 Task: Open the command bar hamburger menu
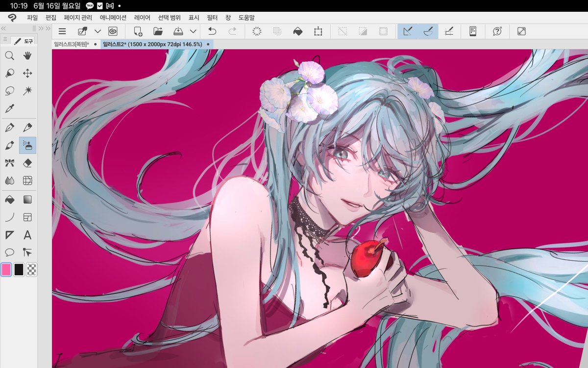tap(62, 31)
